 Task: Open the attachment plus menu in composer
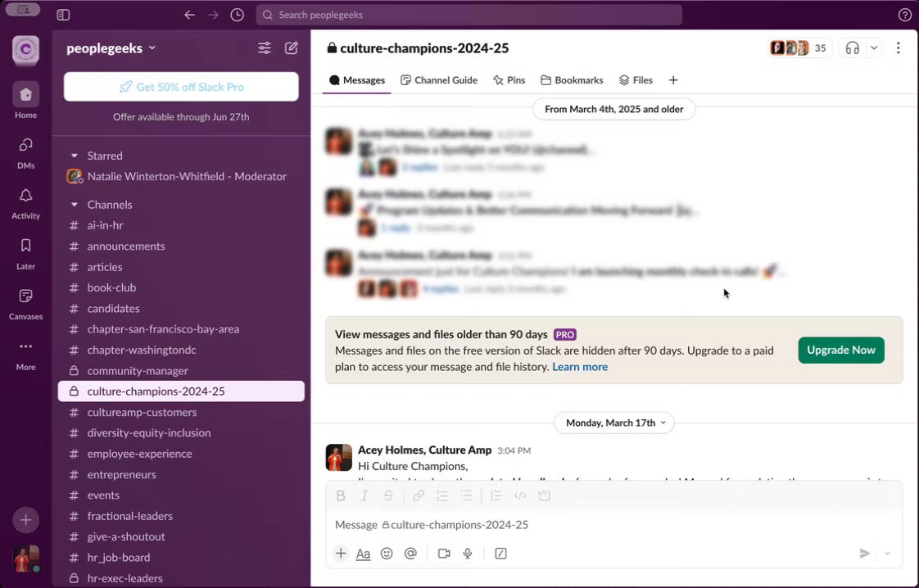click(341, 554)
